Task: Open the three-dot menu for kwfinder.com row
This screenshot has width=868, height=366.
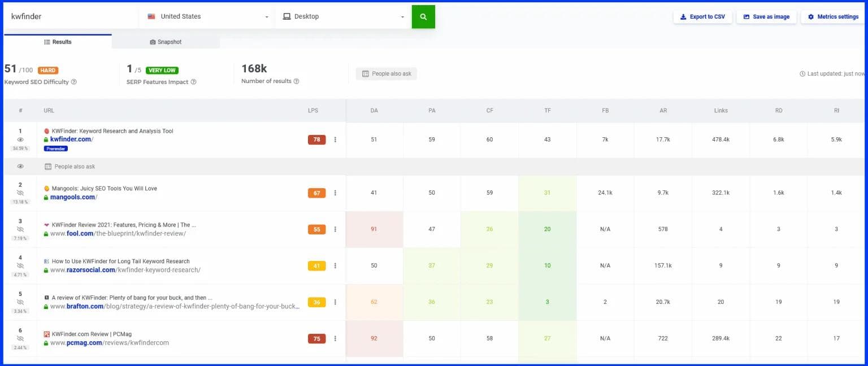Action: click(x=335, y=140)
